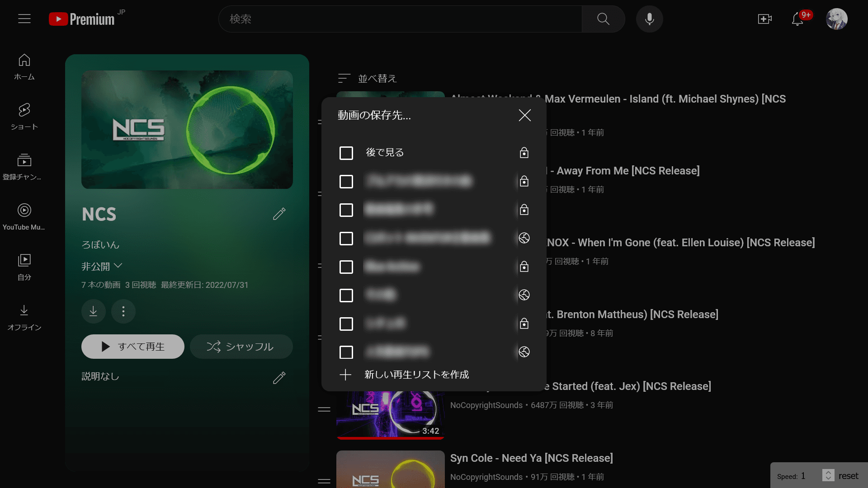Check the fourth playlist checkbox in dialog
This screenshot has height=488, width=868.
tap(346, 239)
